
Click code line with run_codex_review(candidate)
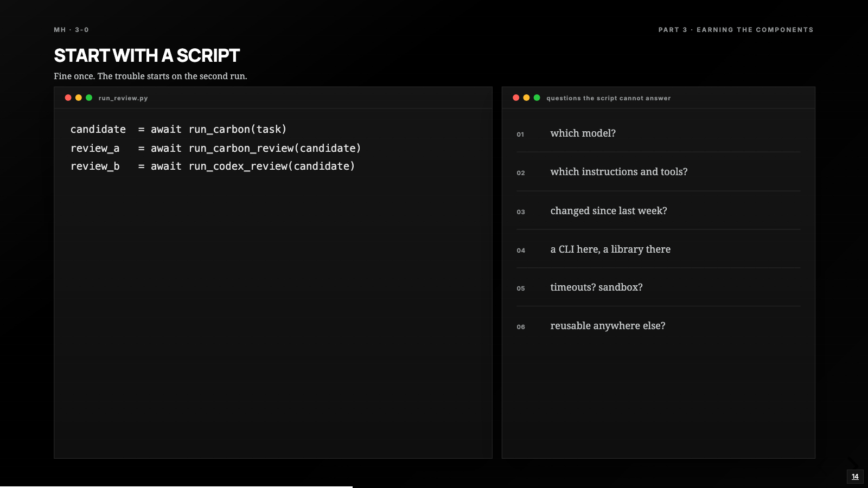point(213,166)
